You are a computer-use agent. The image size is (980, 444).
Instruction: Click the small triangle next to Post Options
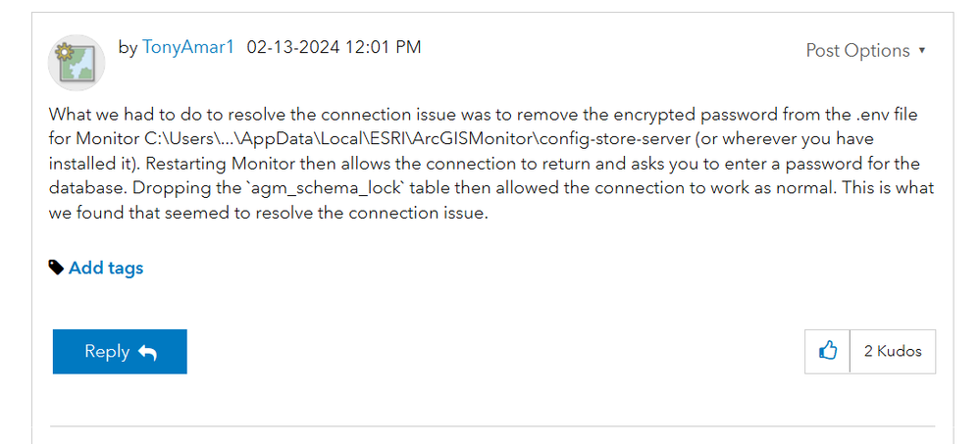tap(922, 50)
